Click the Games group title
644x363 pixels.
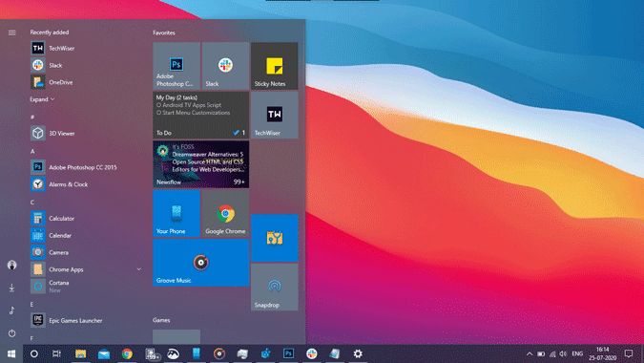pos(161,320)
